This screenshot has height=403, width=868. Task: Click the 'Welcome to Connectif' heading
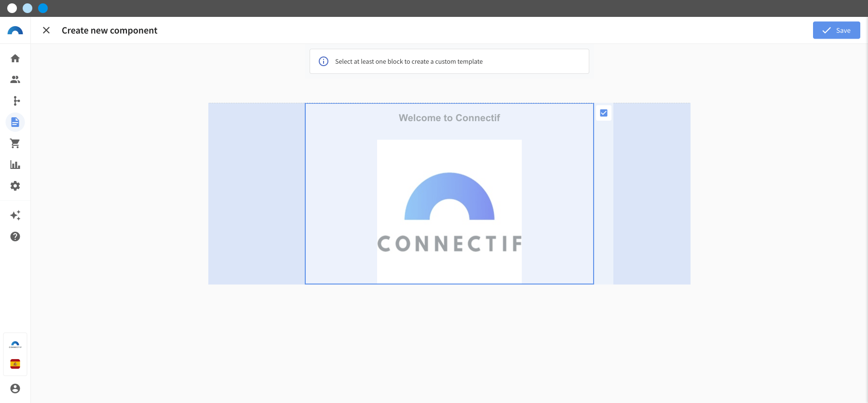click(449, 118)
